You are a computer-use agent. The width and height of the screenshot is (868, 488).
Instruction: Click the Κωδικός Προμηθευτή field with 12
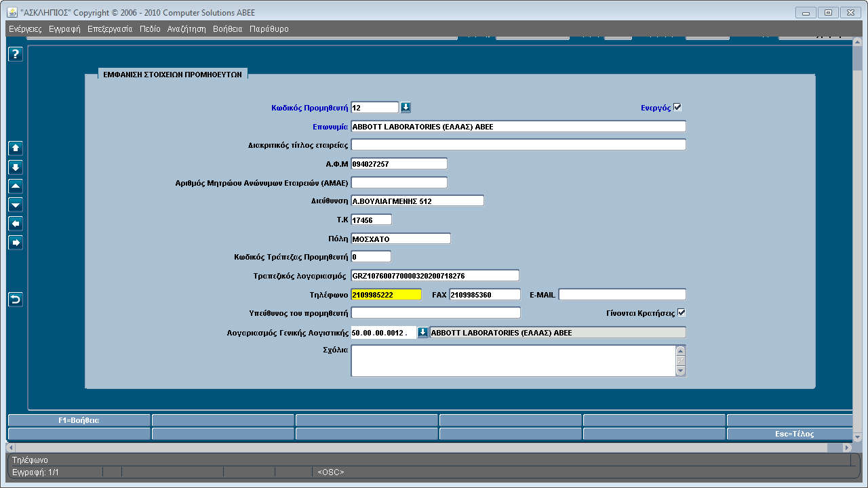click(374, 107)
